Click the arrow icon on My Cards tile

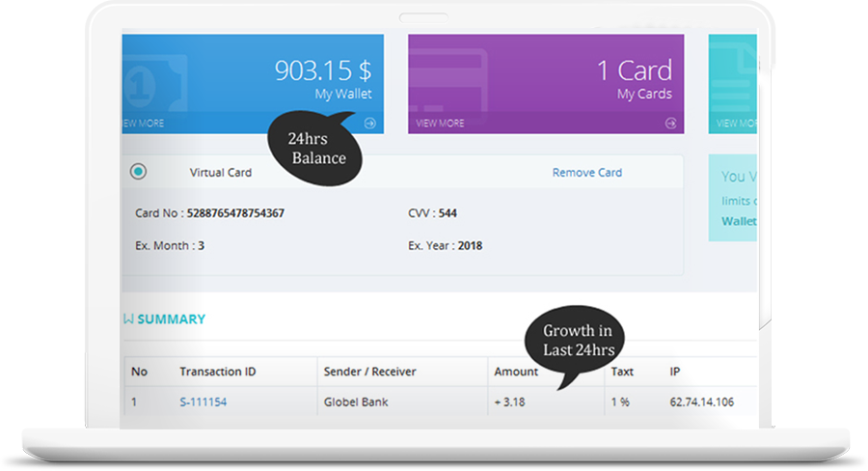[671, 124]
